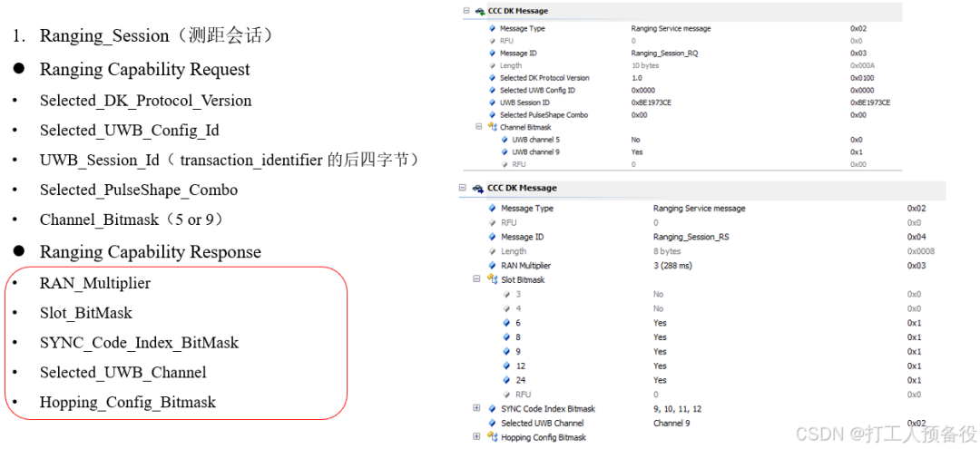Click the second CCC DK Message header icon
The width and height of the screenshot is (980, 449).
[x=478, y=188]
